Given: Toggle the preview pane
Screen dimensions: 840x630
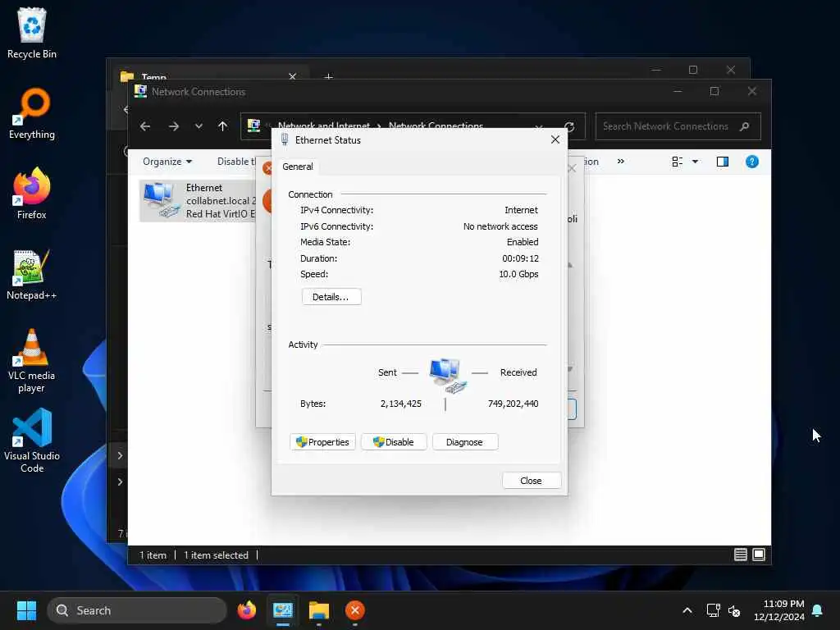Looking at the screenshot, I should point(723,162).
